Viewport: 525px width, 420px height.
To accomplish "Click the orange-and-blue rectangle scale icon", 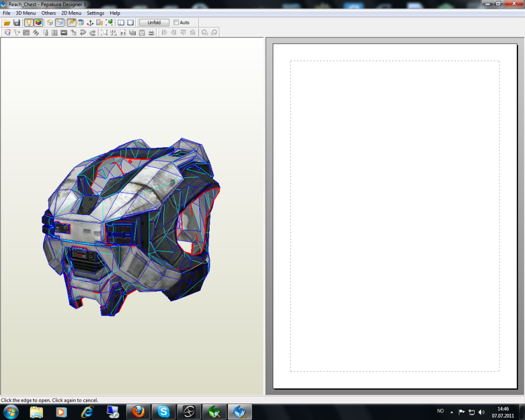I will point(99,23).
